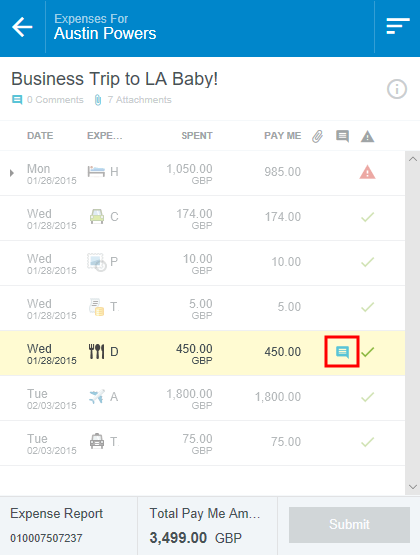Image resolution: width=420 pixels, height=555 pixels.
Task: Open the 7 Attachments link
Action: pos(133,100)
